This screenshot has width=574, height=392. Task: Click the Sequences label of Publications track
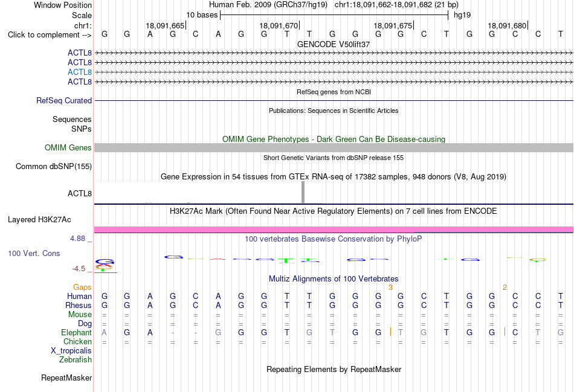pos(72,120)
